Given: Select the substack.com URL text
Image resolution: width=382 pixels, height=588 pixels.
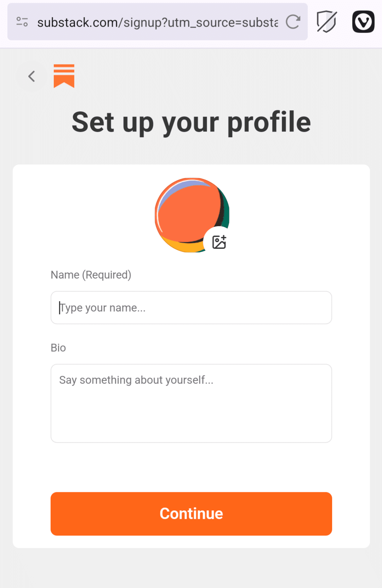Looking at the screenshot, I should click(x=158, y=22).
